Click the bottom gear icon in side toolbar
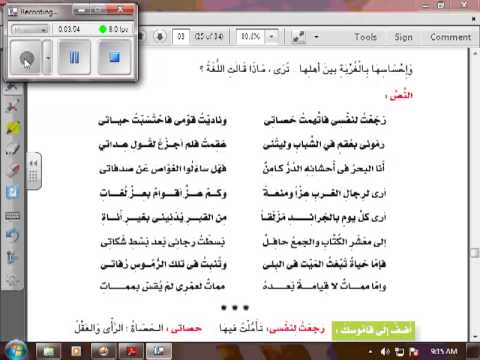The width and height of the screenshot is (480, 360). click(x=13, y=279)
